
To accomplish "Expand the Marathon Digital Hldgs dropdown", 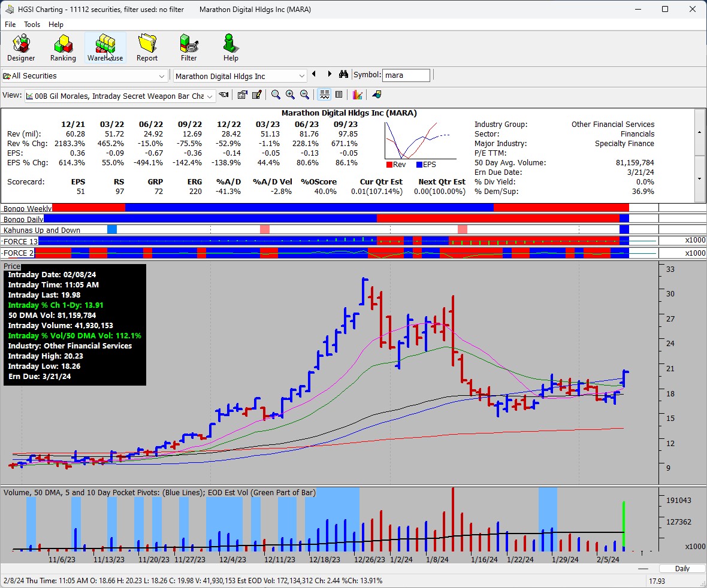I will pos(301,76).
